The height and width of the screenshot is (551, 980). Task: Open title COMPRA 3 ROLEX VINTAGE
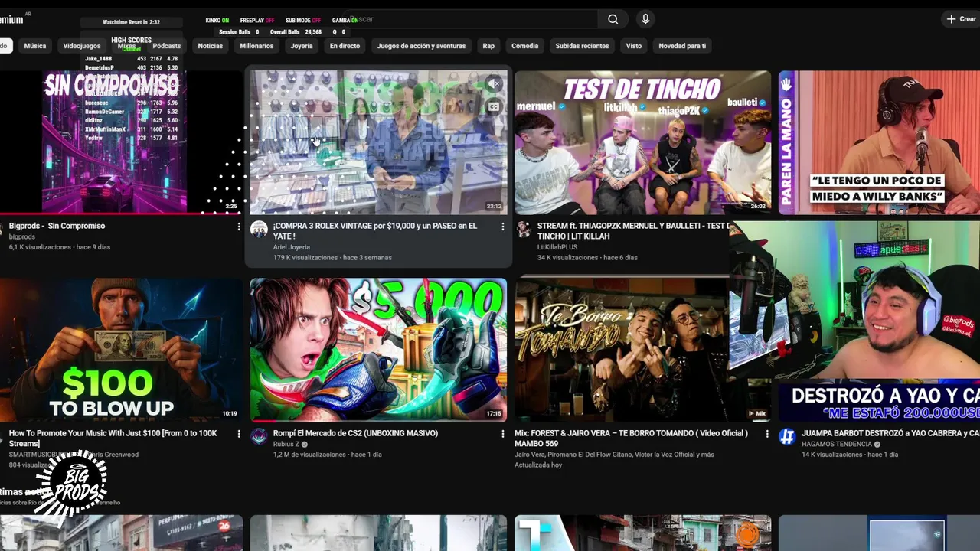[375, 231]
